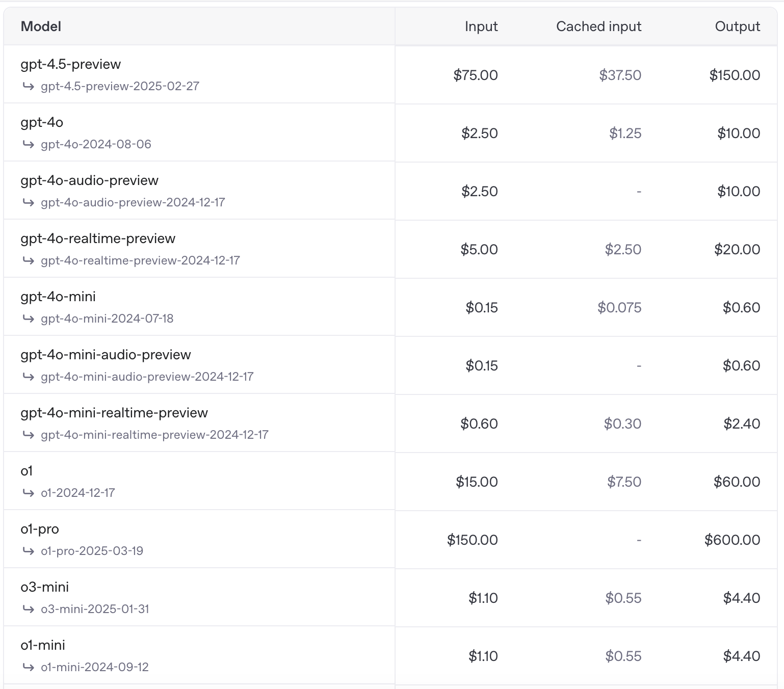Click the arrow icon beside o1-2024-12-17
Screen dimensions: 784x689
point(29,493)
